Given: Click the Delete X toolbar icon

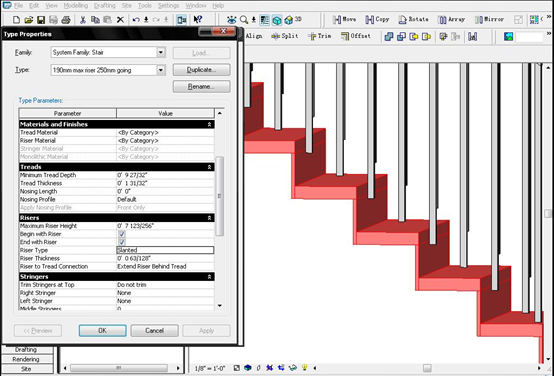Looking at the screenshot, I should tap(120, 20).
